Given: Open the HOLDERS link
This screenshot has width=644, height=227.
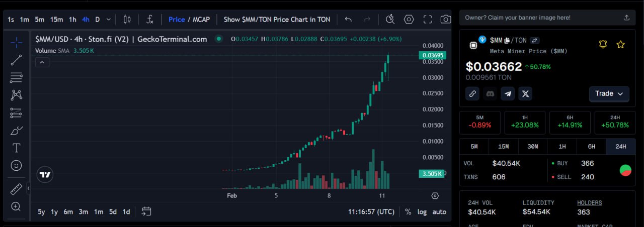Looking at the screenshot, I should [x=589, y=203].
